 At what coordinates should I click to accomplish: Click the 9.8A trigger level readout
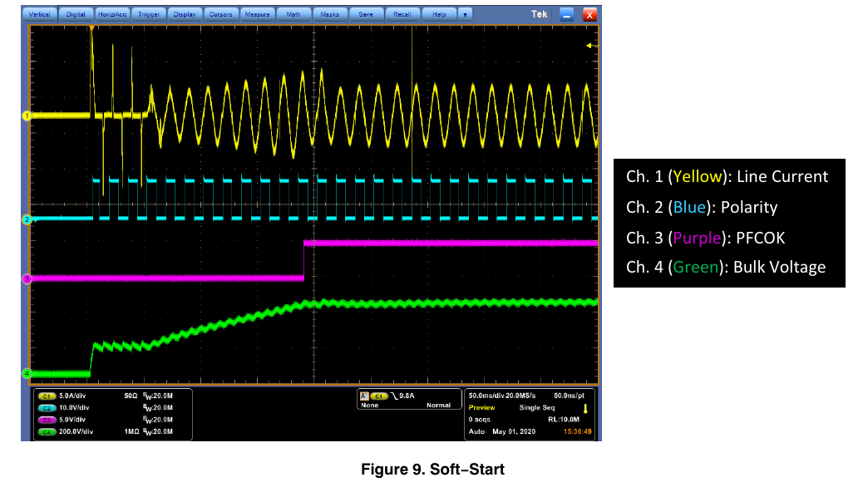coord(407,396)
